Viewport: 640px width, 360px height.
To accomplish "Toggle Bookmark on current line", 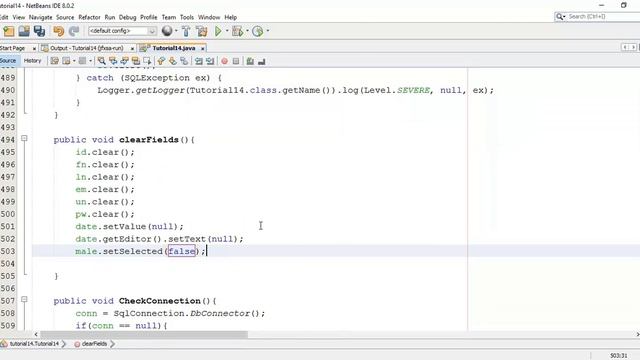I will point(184,61).
